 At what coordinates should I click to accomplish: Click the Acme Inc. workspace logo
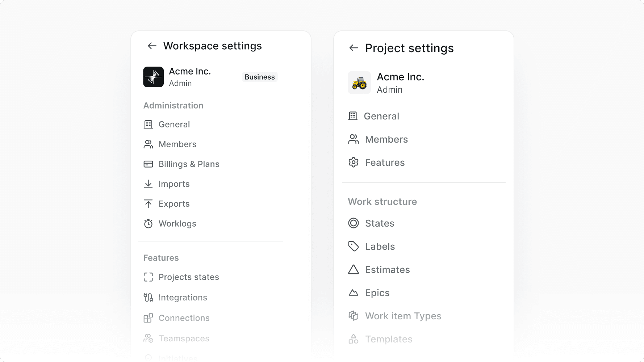[153, 77]
